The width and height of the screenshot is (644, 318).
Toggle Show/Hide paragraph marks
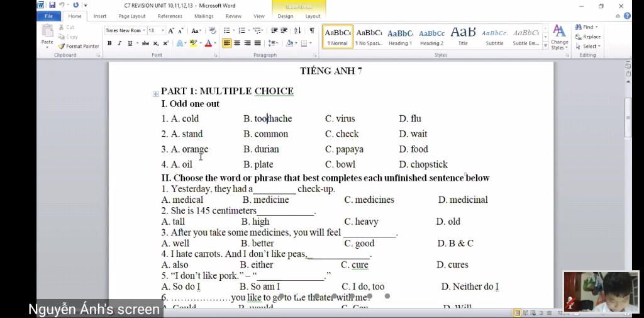click(312, 31)
